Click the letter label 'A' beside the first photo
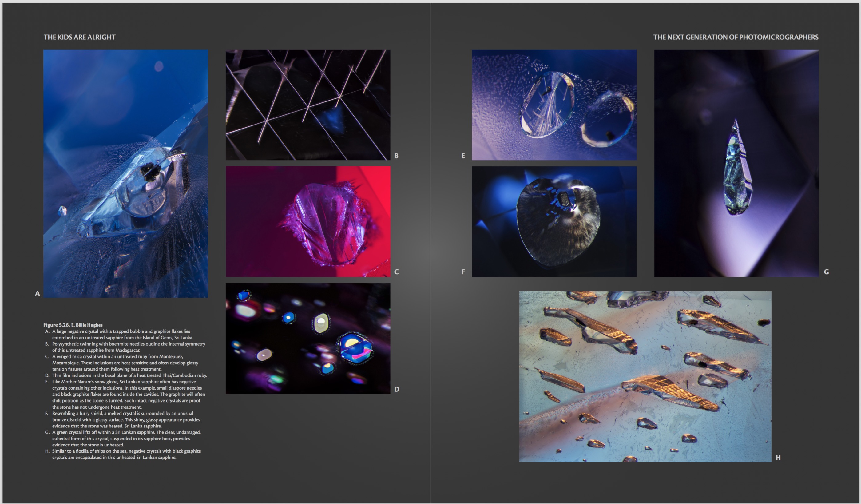Image resolution: width=861 pixels, height=504 pixels. 38,293
